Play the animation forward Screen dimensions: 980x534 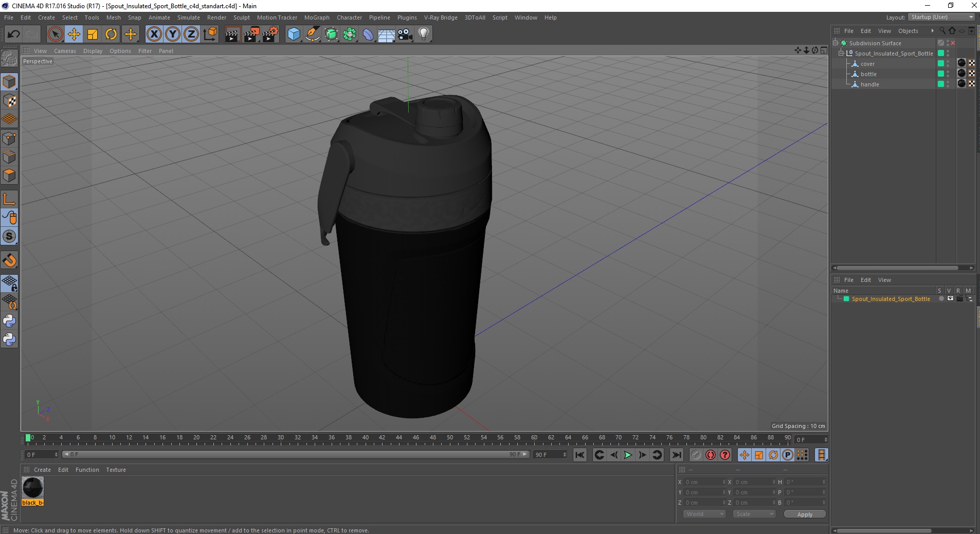point(628,455)
